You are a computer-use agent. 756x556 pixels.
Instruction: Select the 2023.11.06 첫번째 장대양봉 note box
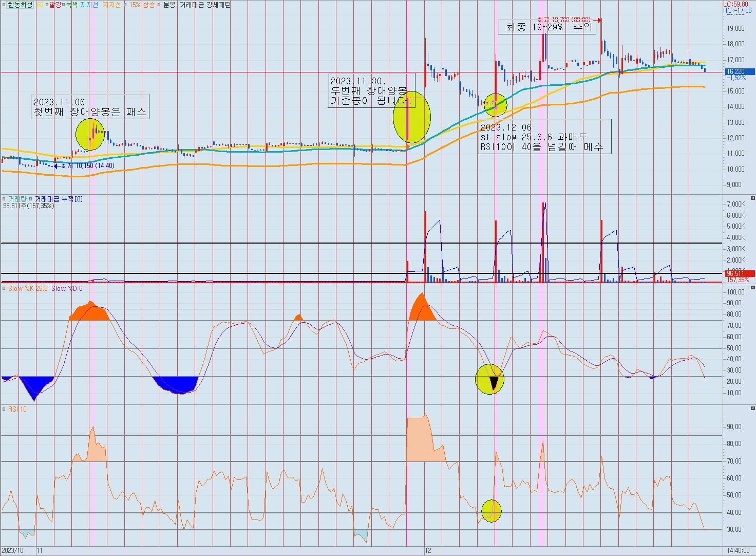click(x=90, y=106)
